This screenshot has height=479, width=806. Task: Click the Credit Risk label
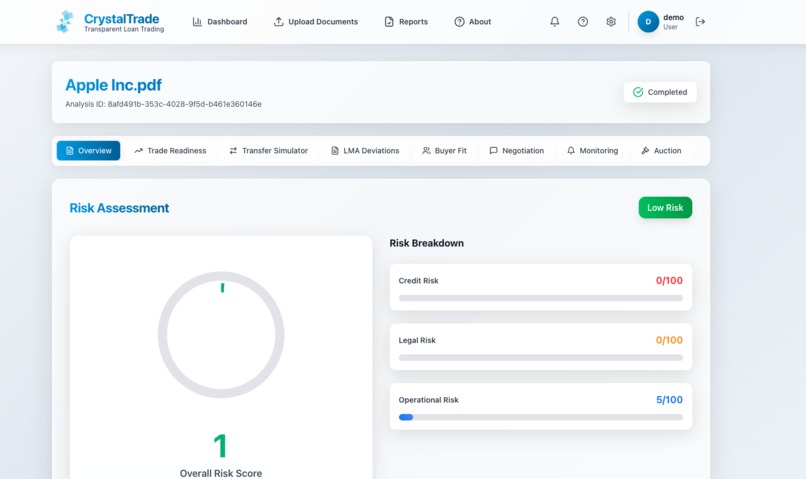point(418,281)
